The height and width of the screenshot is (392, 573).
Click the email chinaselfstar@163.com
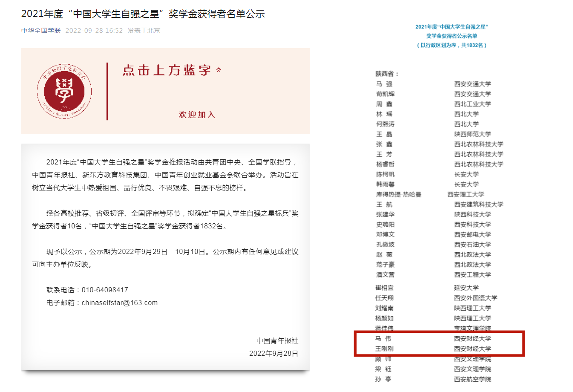tap(120, 303)
